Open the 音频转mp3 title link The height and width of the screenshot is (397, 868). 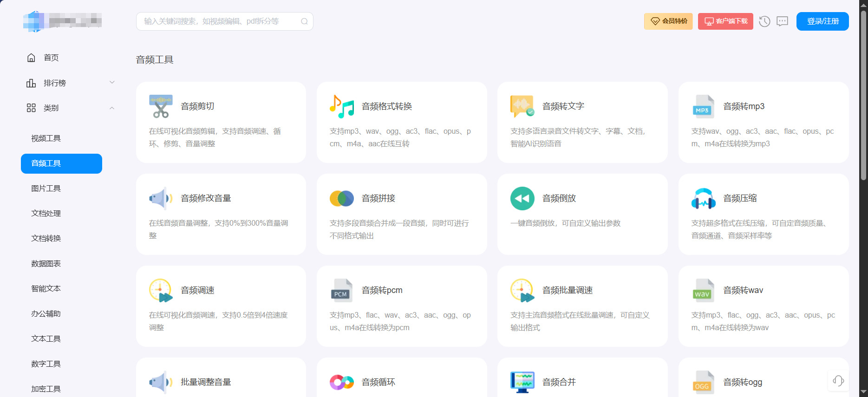click(744, 106)
